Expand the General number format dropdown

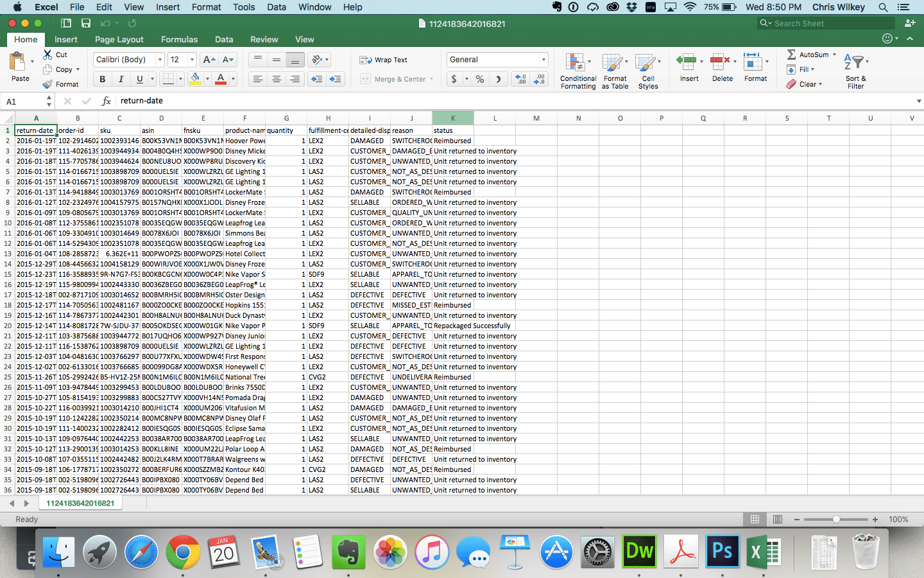[543, 60]
